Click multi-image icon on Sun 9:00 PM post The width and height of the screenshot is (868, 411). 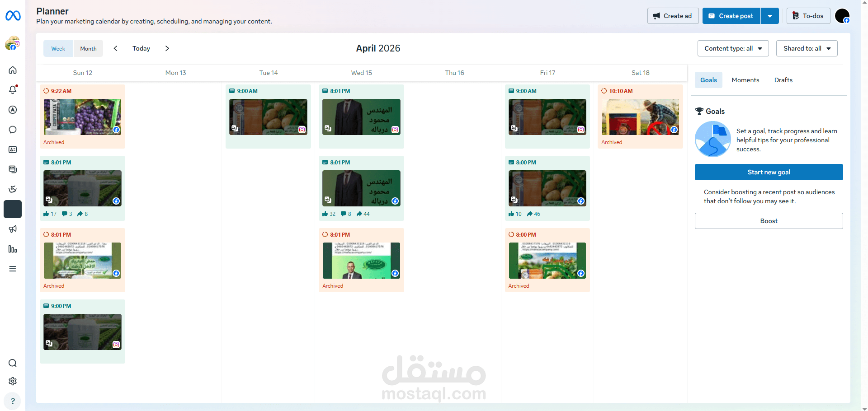pos(49,344)
